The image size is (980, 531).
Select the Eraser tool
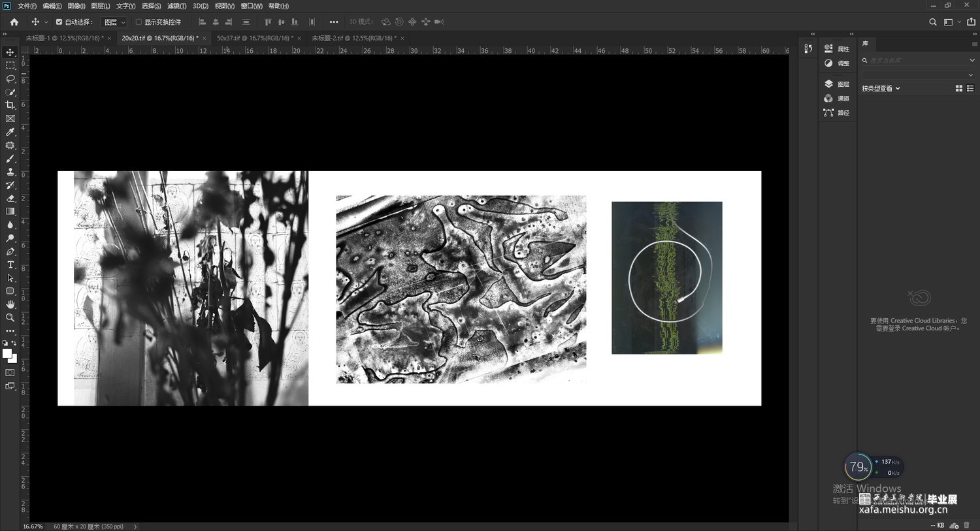click(x=10, y=198)
